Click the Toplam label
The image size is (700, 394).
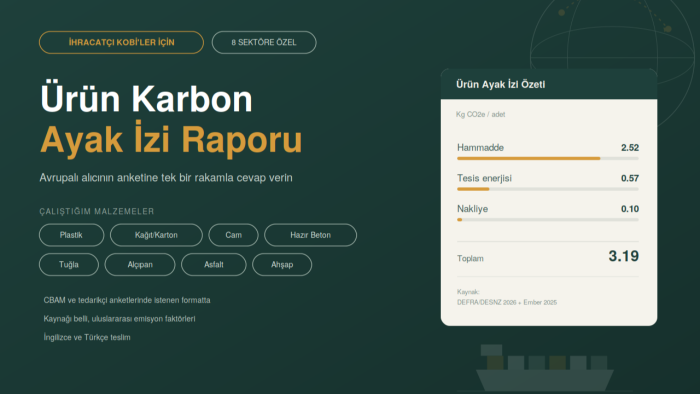(x=470, y=258)
